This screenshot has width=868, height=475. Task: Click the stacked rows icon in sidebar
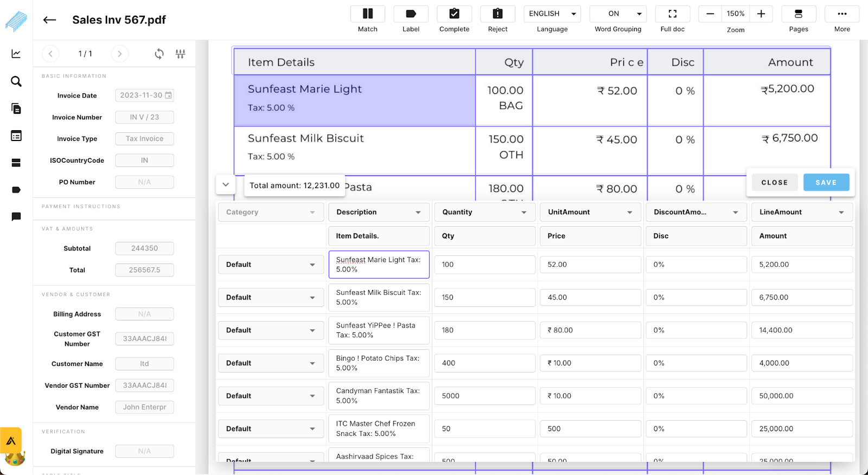(16, 163)
